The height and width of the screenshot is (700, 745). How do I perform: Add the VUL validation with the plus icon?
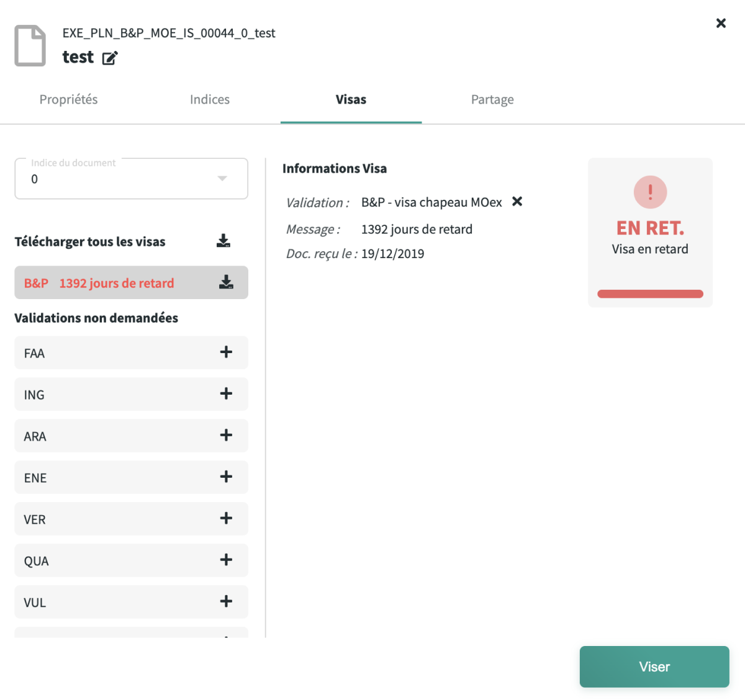click(226, 601)
